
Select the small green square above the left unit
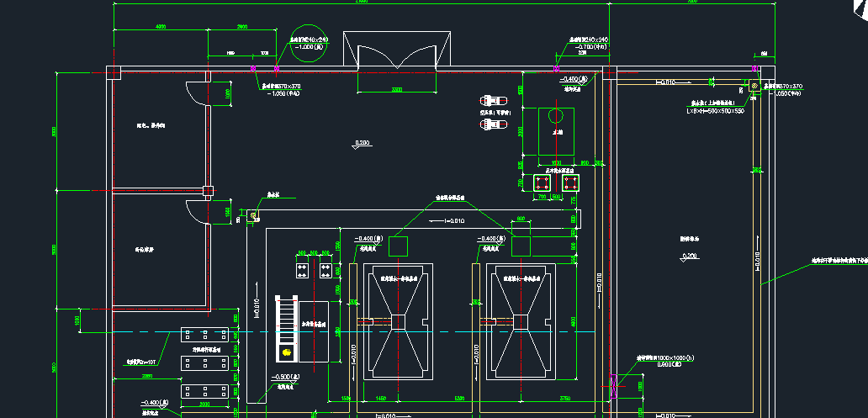click(x=398, y=246)
